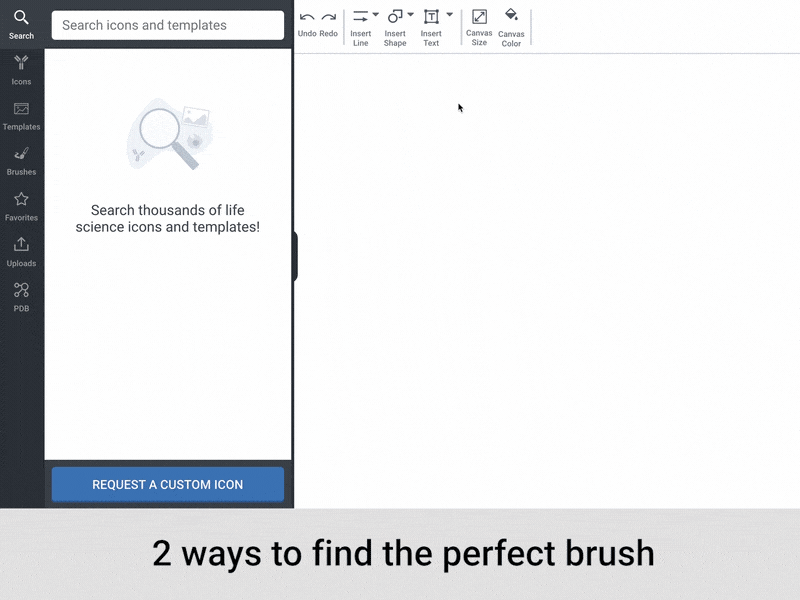The image size is (800, 600).
Task: Click the icons and templates search field
Action: [x=167, y=24]
